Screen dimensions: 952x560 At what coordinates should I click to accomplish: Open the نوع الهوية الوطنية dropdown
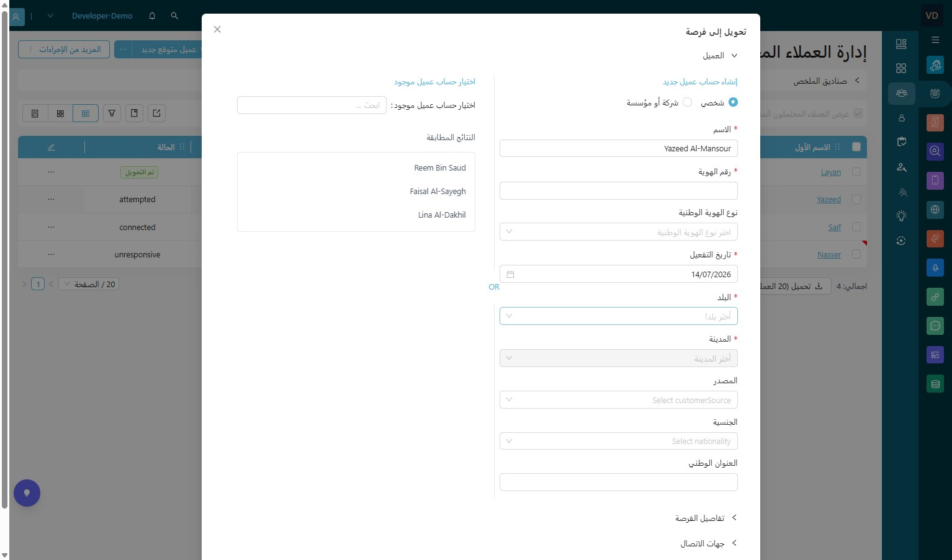tap(619, 232)
